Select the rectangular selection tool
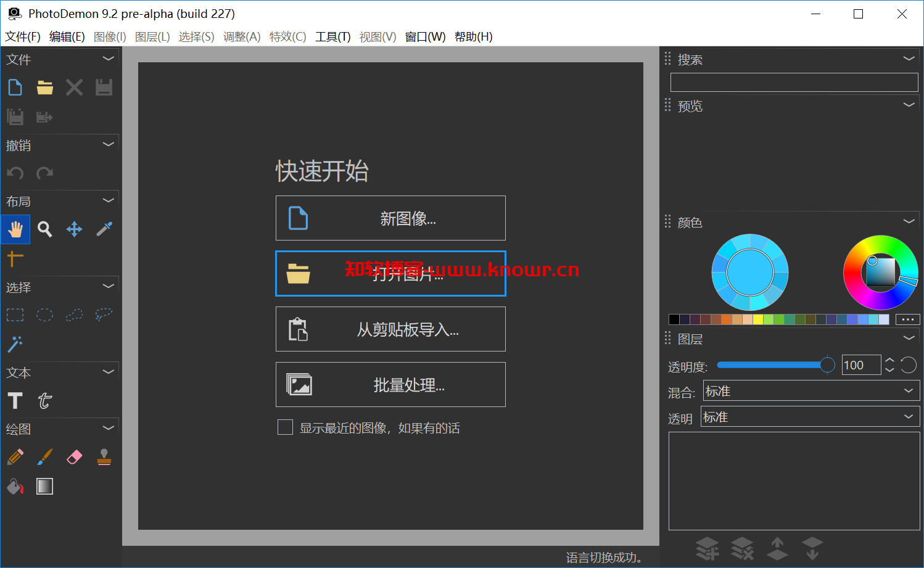The width and height of the screenshot is (924, 568). 15,315
